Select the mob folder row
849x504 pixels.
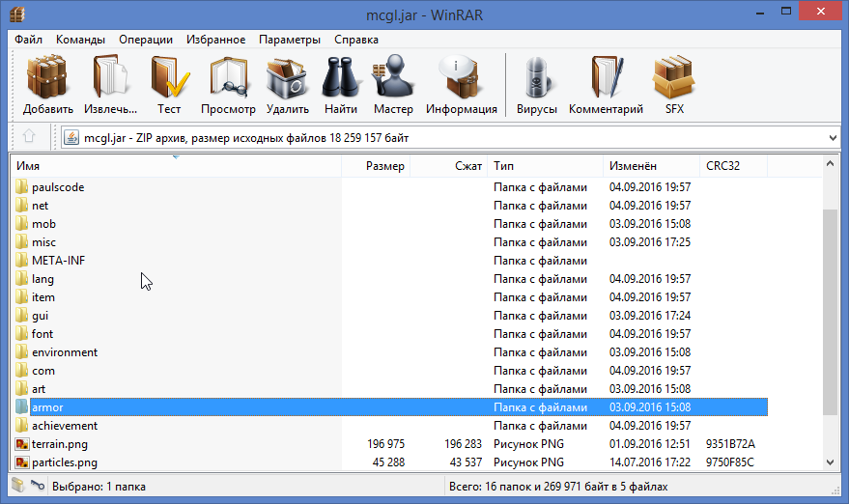390,224
